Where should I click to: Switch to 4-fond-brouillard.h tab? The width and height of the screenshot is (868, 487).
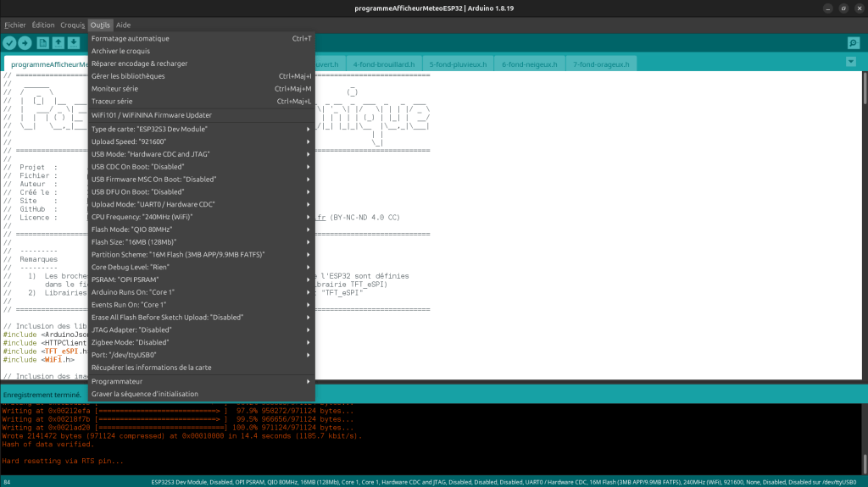(384, 64)
